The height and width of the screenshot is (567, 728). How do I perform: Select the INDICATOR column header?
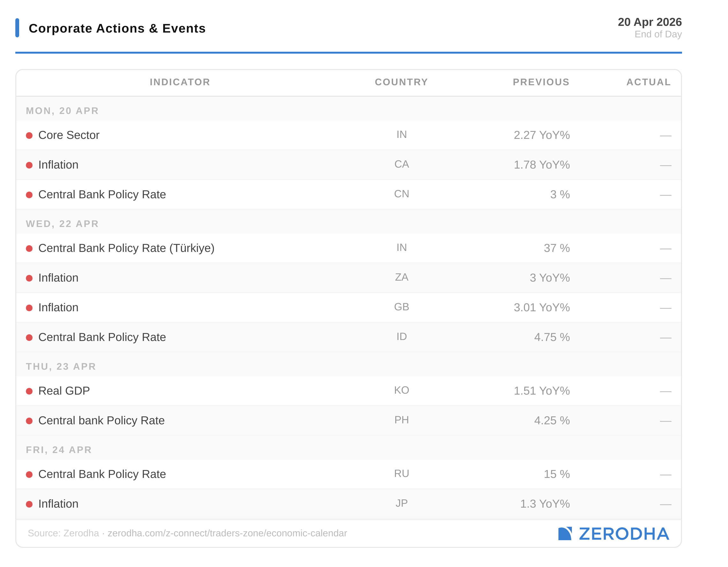click(x=180, y=82)
